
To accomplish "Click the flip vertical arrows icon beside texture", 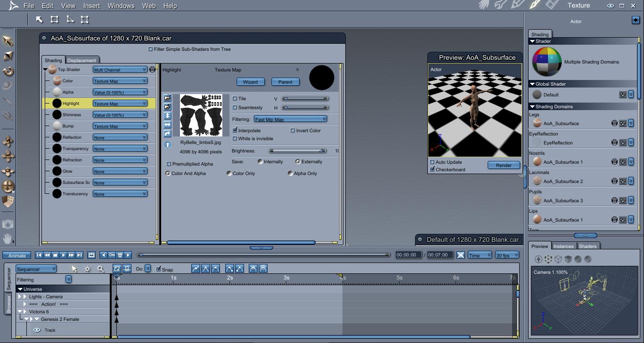I will [167, 116].
